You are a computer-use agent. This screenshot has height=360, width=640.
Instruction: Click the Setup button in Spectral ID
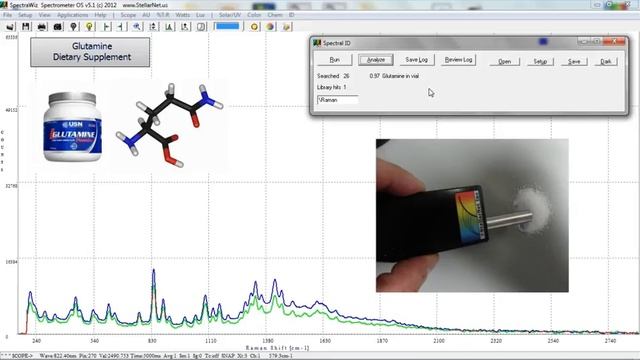(x=540, y=61)
